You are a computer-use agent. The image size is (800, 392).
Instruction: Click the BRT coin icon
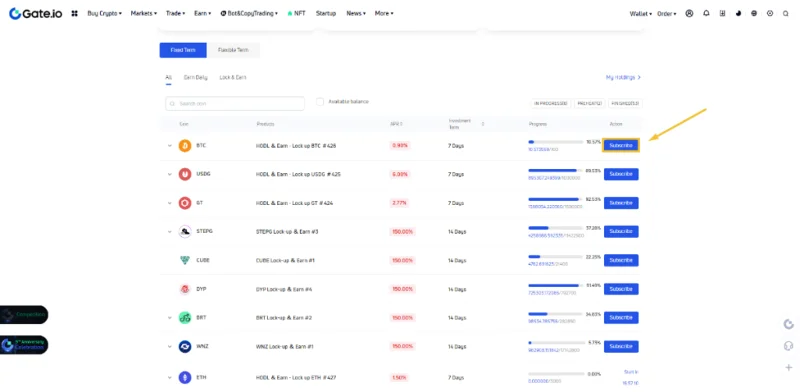pyautogui.click(x=185, y=317)
